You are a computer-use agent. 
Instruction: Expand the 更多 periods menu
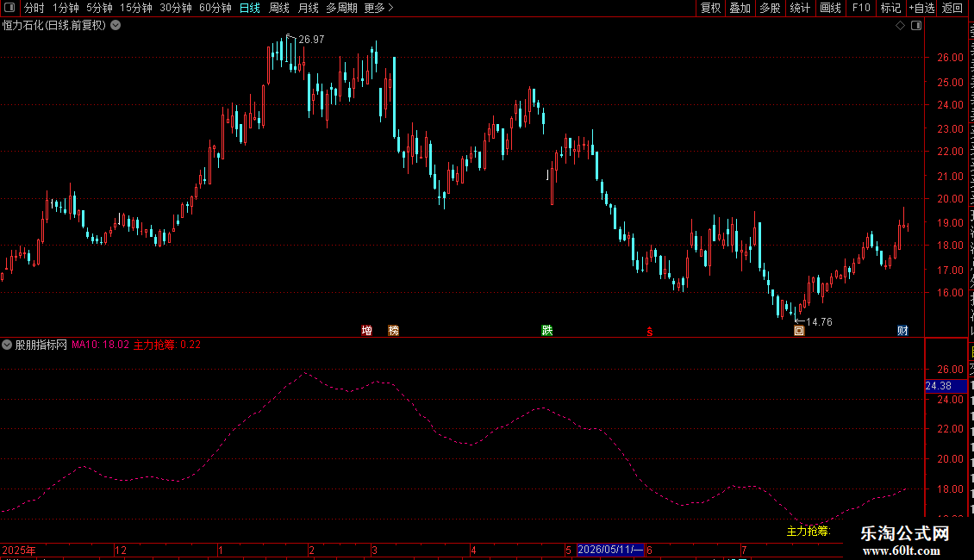point(378,8)
